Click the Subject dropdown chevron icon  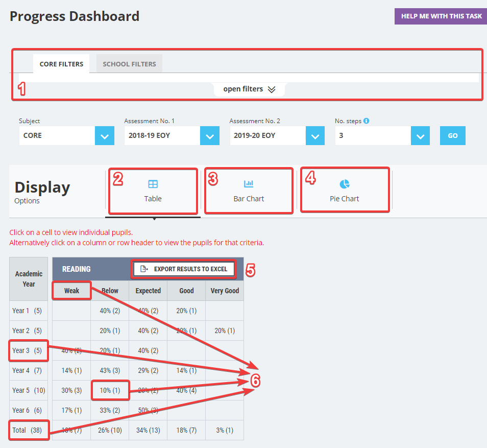(105, 135)
